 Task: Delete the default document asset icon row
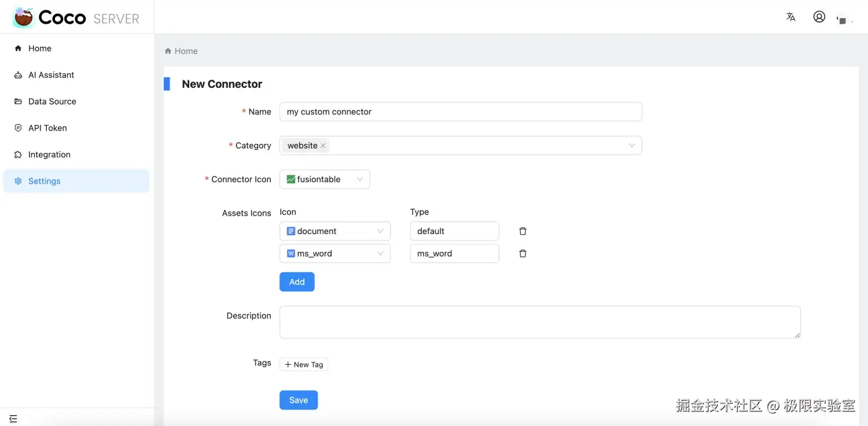523,231
